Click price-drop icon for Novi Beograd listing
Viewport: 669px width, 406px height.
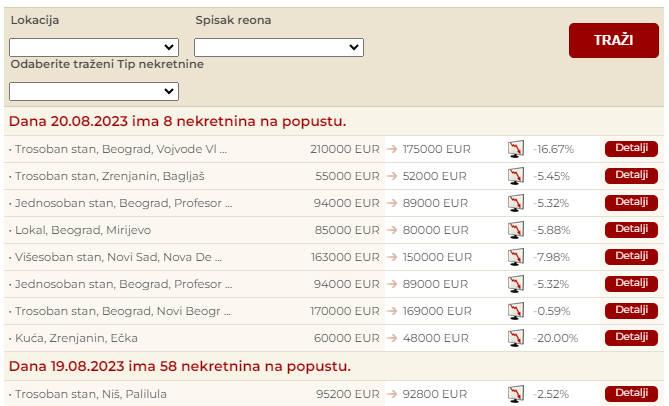click(516, 311)
